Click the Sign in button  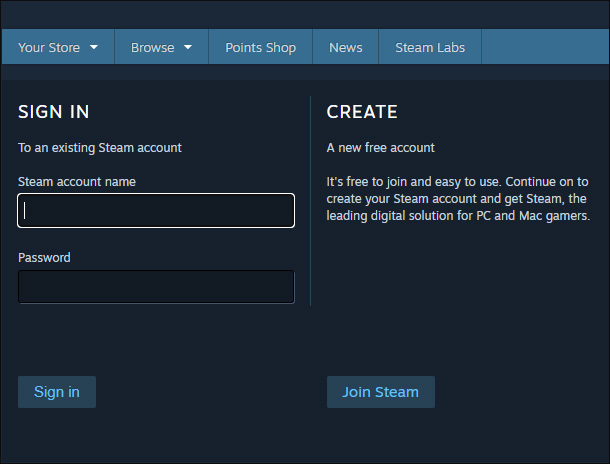click(57, 392)
